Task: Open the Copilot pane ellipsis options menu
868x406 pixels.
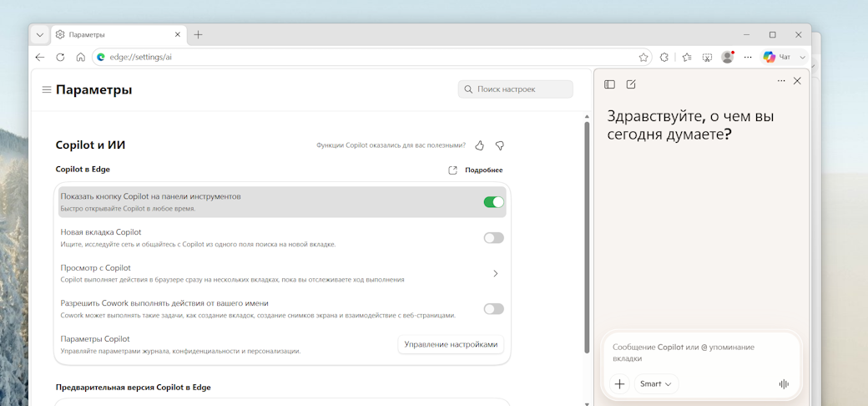Action: tap(781, 81)
